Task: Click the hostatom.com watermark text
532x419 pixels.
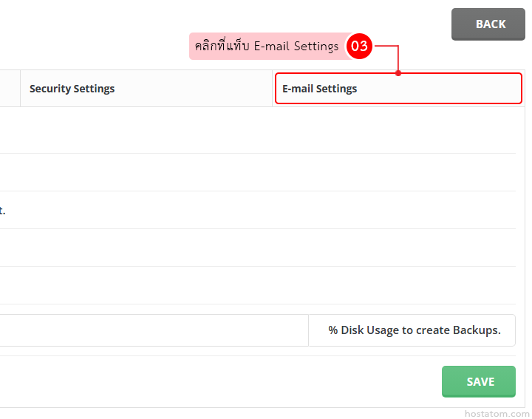Action: pos(497,414)
